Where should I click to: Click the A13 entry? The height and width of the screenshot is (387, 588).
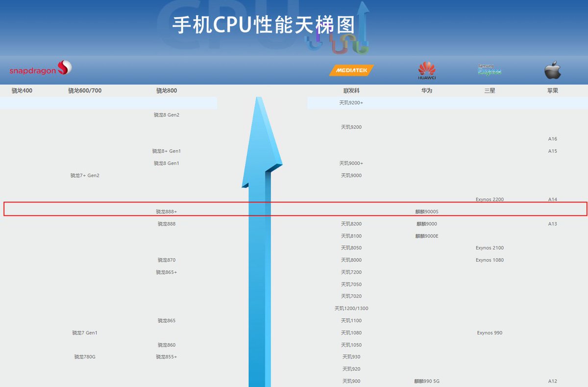click(x=553, y=224)
